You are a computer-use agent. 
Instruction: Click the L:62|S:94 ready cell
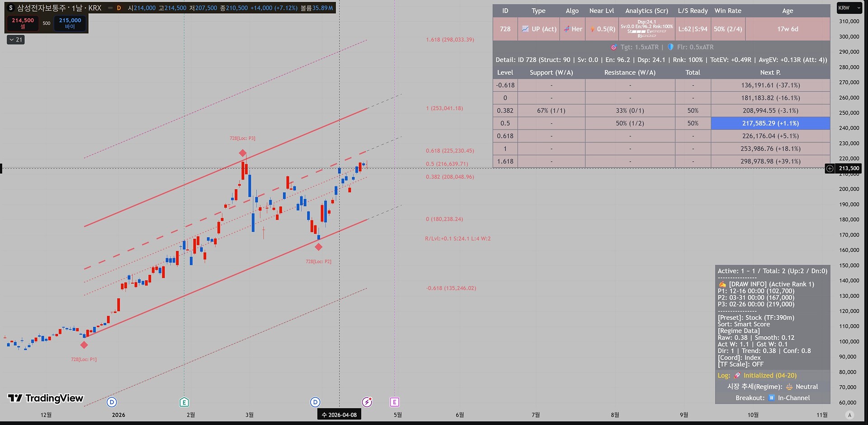(693, 29)
